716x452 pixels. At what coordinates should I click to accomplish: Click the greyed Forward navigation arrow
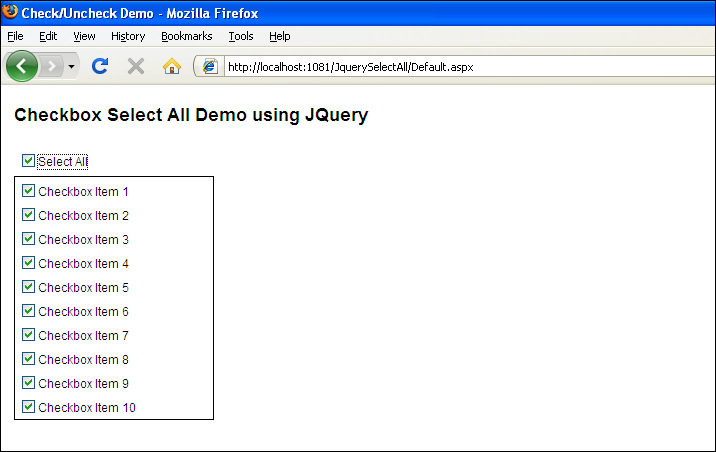[52, 67]
